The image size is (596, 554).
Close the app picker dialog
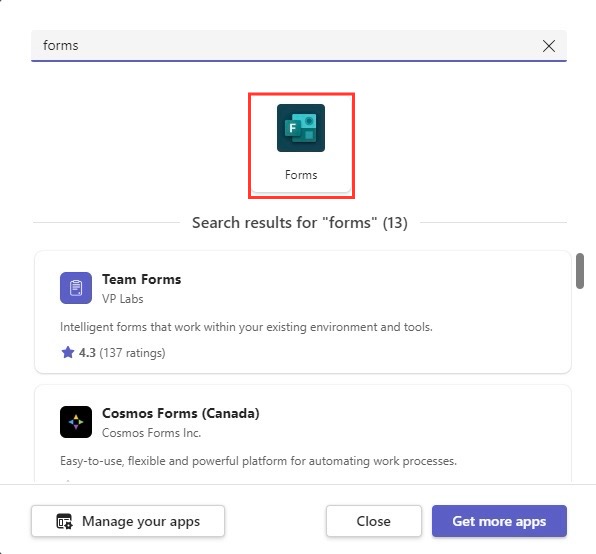373,521
